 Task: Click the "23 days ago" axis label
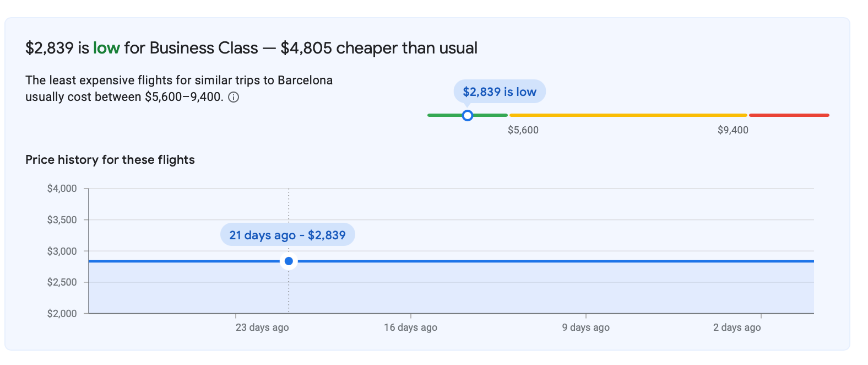[262, 328]
